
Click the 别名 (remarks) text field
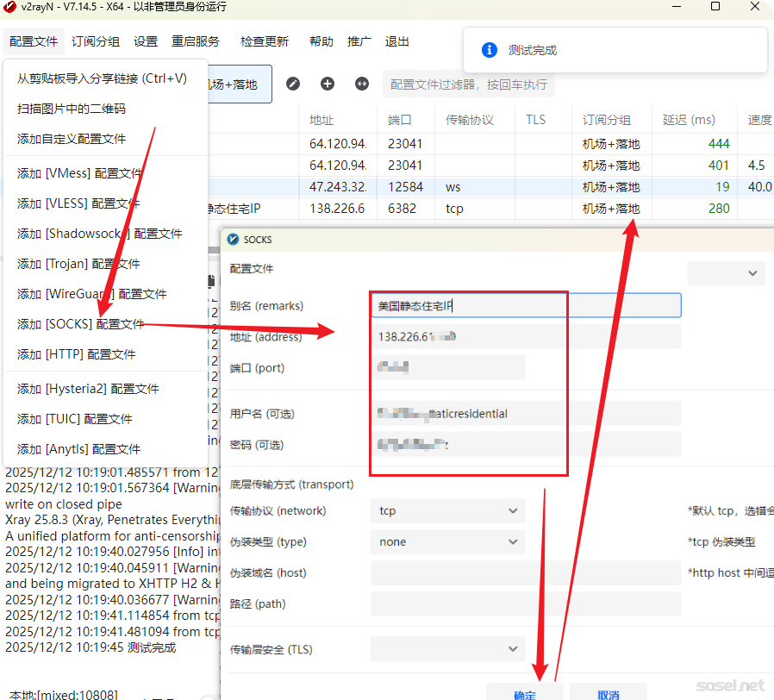click(526, 306)
